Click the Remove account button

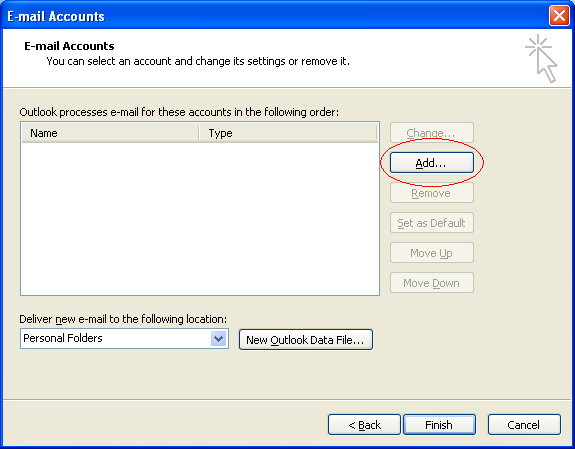point(432,193)
